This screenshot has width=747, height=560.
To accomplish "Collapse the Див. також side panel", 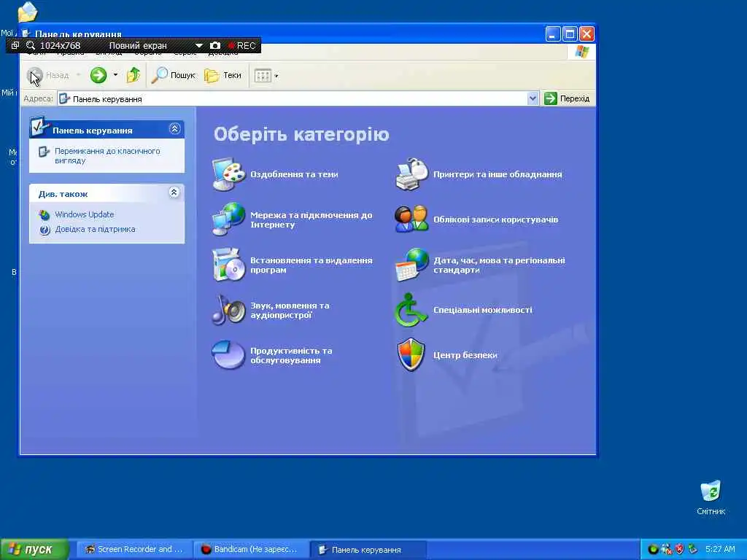I will pos(174,192).
